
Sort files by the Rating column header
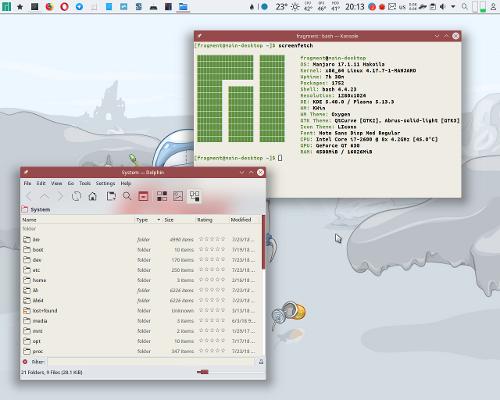(x=212, y=220)
